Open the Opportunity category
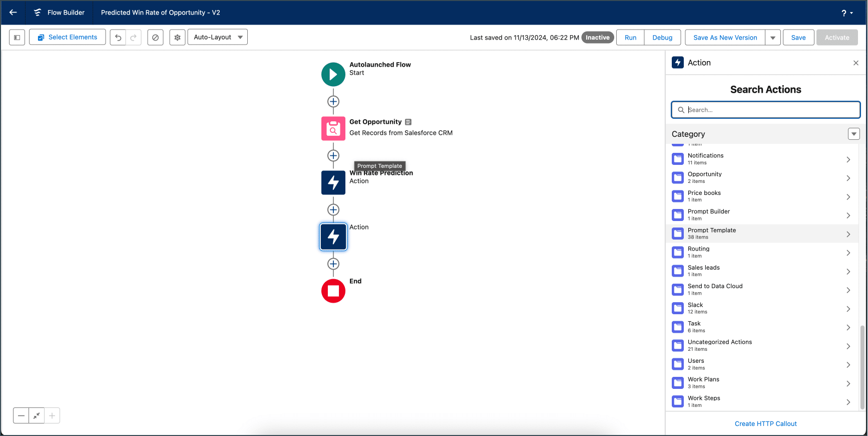Viewport: 868px width, 436px height. click(762, 178)
